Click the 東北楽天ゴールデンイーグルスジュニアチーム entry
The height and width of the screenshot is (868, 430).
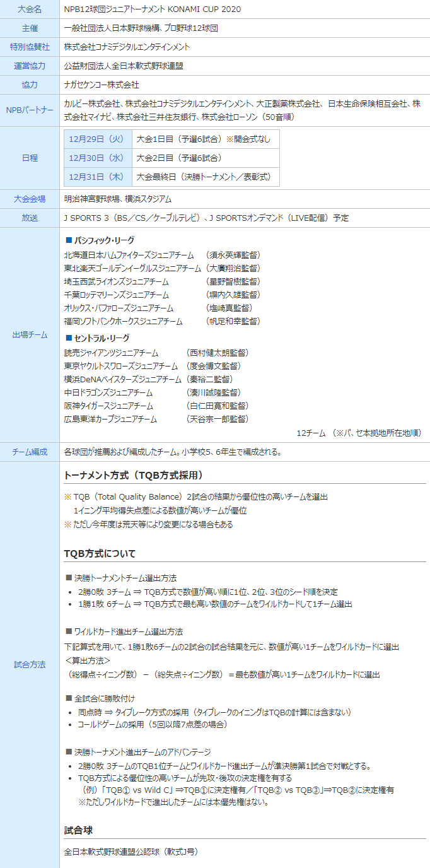click(133, 268)
